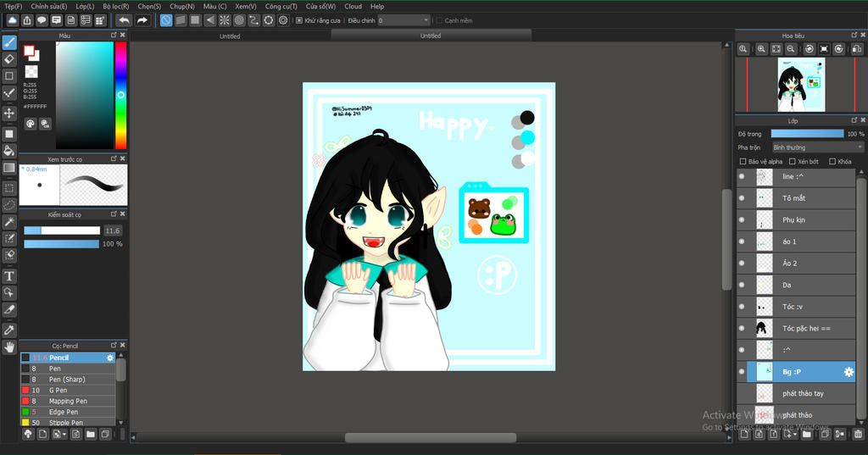Image resolution: width=868 pixels, height=455 pixels.
Task: Select the Eraser tool
Action: point(9,58)
